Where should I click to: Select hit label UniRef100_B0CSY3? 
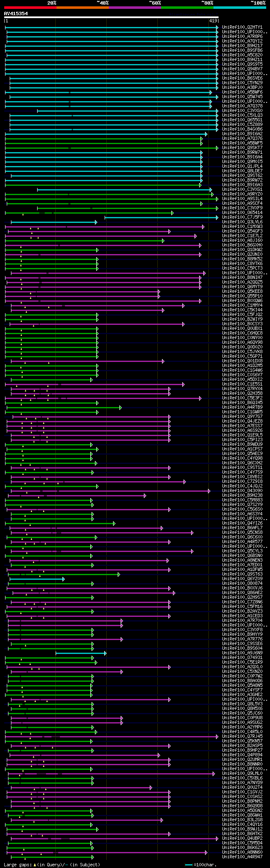pyautogui.click(x=242, y=324)
